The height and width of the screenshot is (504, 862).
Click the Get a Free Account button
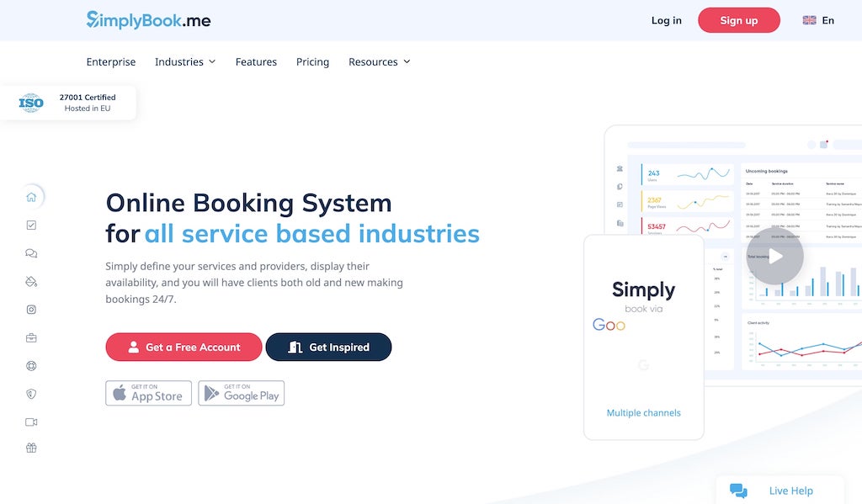point(184,347)
